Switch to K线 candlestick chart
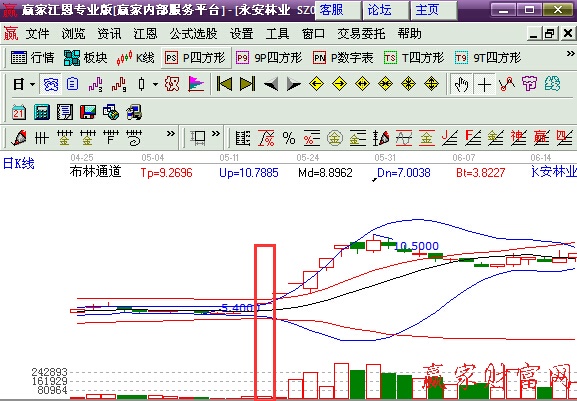The height and width of the screenshot is (401, 577). (x=135, y=58)
